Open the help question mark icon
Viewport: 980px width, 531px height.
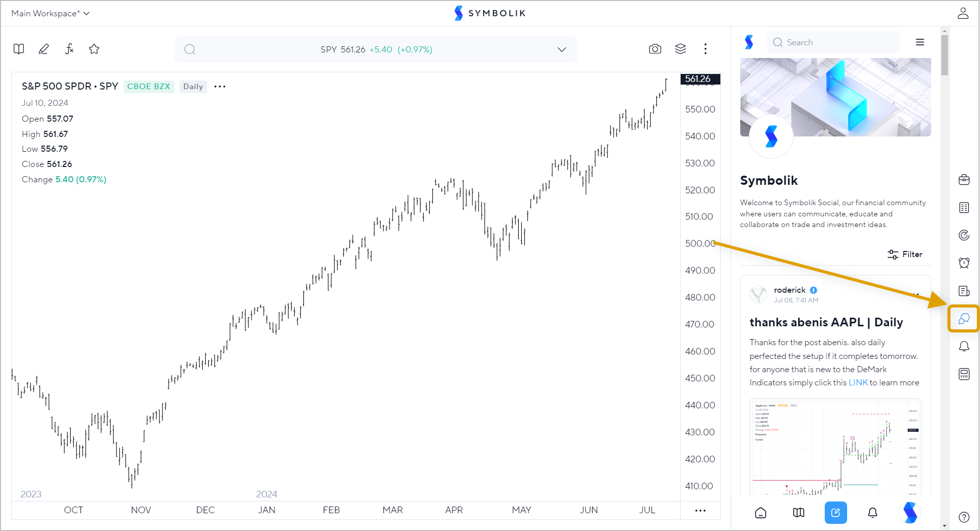click(964, 517)
